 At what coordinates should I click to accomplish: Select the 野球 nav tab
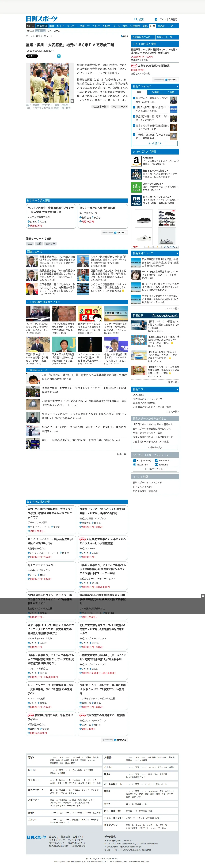click(52, 26)
